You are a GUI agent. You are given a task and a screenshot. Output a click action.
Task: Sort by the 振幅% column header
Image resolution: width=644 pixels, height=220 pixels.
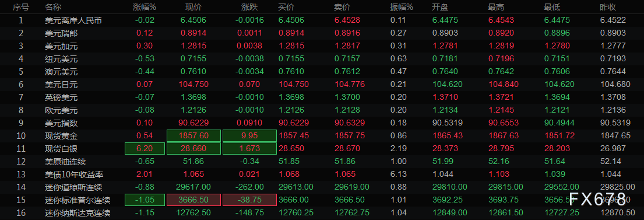point(402,7)
